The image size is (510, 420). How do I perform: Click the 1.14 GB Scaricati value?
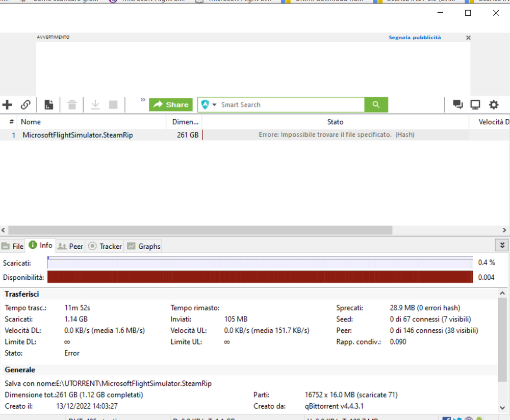(x=76, y=319)
